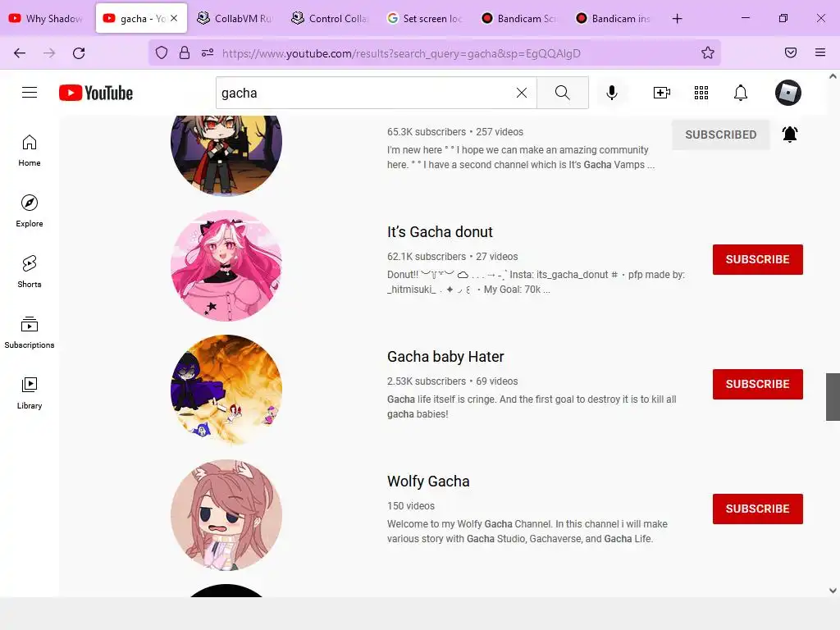Click '65.3K subscribers • 257 videos' text

(454, 132)
